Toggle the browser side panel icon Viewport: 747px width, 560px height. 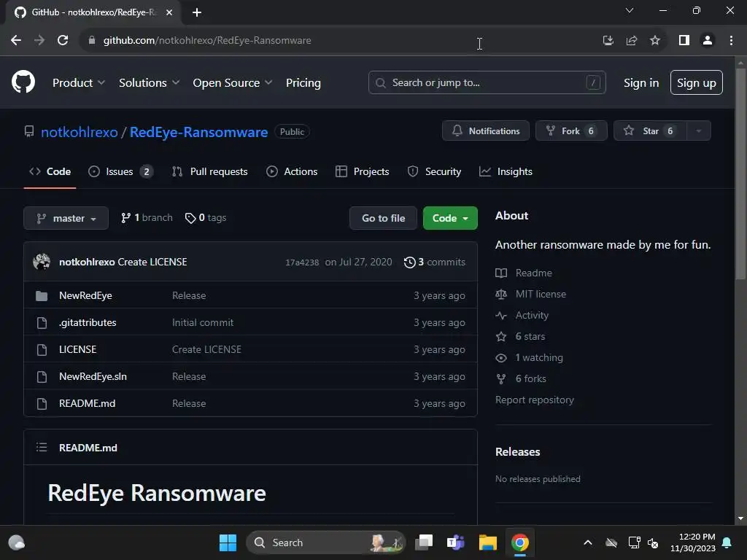coord(684,41)
